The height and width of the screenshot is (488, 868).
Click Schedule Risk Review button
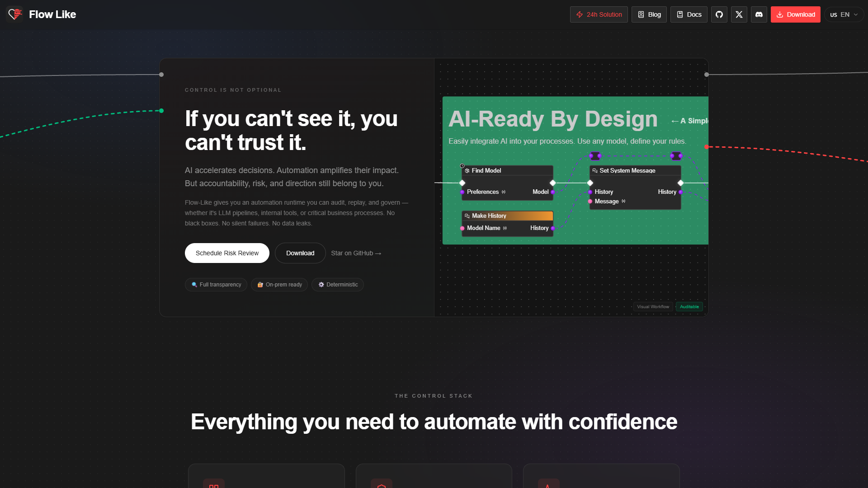click(227, 253)
